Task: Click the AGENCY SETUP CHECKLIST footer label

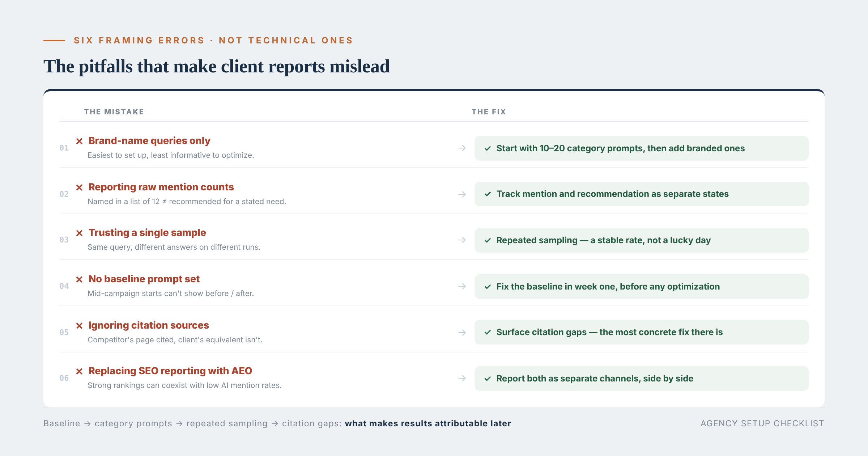Action: pyautogui.click(x=762, y=423)
